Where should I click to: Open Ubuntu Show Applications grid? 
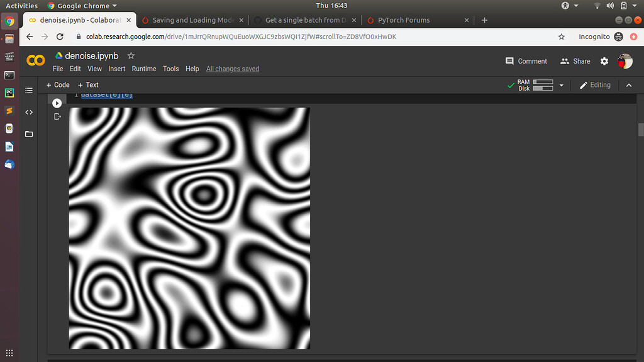(9, 353)
